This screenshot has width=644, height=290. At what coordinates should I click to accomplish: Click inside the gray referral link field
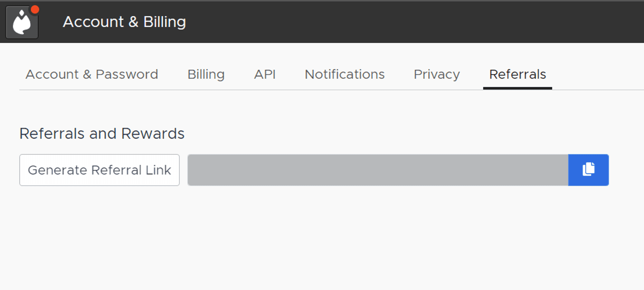377,170
